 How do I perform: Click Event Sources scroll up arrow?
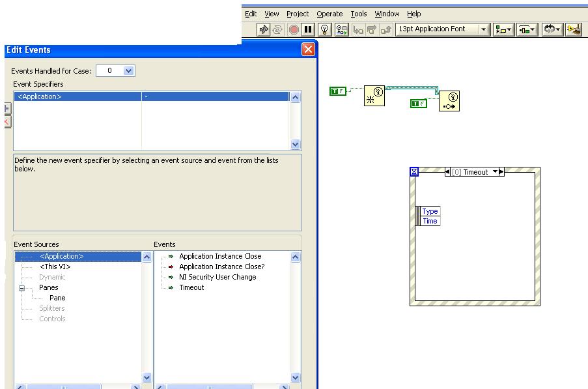coord(147,257)
